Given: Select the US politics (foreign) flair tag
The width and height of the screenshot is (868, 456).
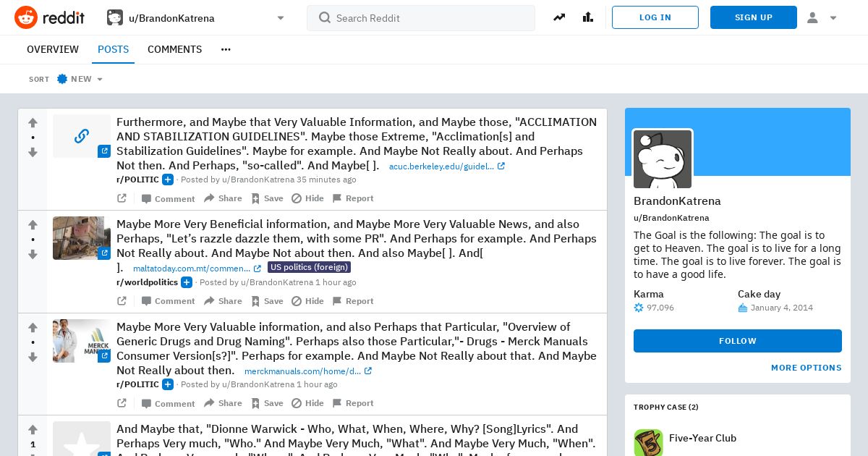Looking at the screenshot, I should [x=309, y=267].
